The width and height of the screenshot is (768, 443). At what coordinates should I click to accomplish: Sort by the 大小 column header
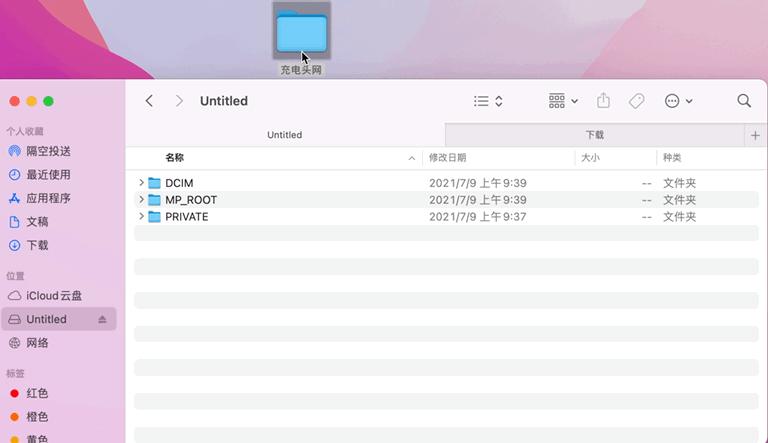click(590, 157)
